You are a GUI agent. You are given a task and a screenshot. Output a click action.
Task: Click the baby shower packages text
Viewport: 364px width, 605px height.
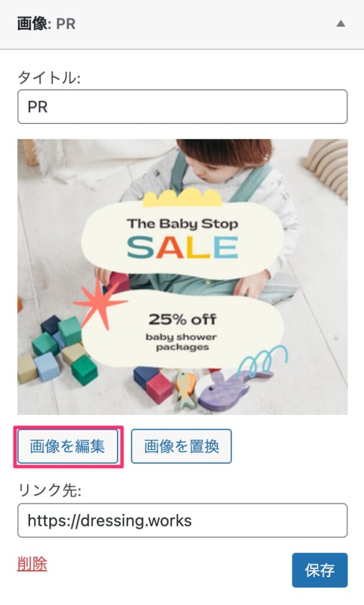pos(181,342)
